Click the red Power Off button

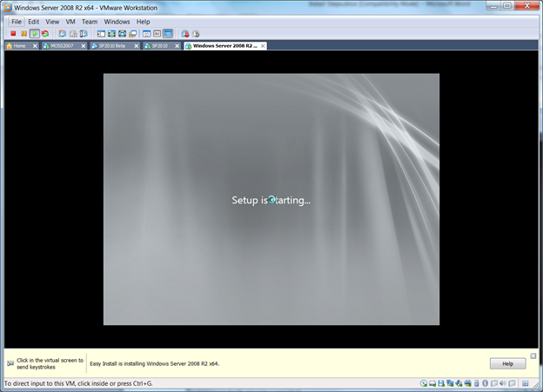13,34
